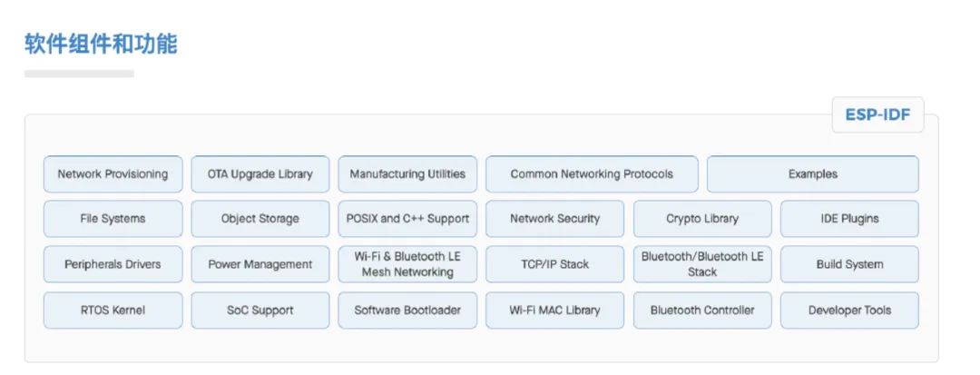
Task: Select Wi-Fi & Bluetooth LE Mesh Networking
Action: 407,264
